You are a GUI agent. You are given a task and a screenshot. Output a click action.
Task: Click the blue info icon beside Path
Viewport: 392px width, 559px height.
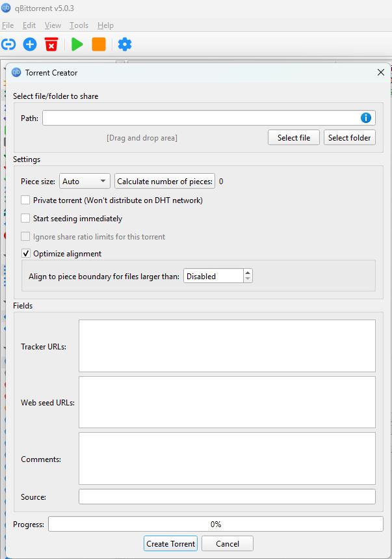click(365, 118)
